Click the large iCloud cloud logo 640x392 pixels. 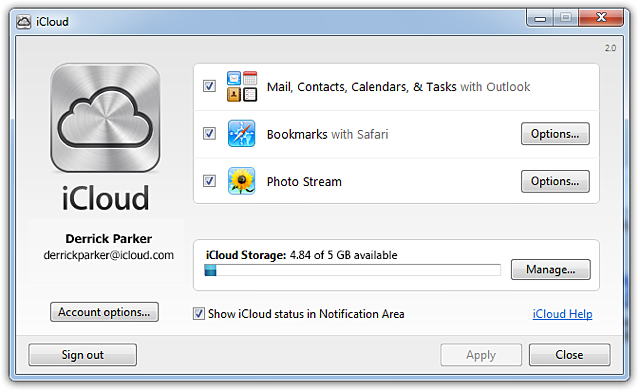pyautogui.click(x=105, y=118)
